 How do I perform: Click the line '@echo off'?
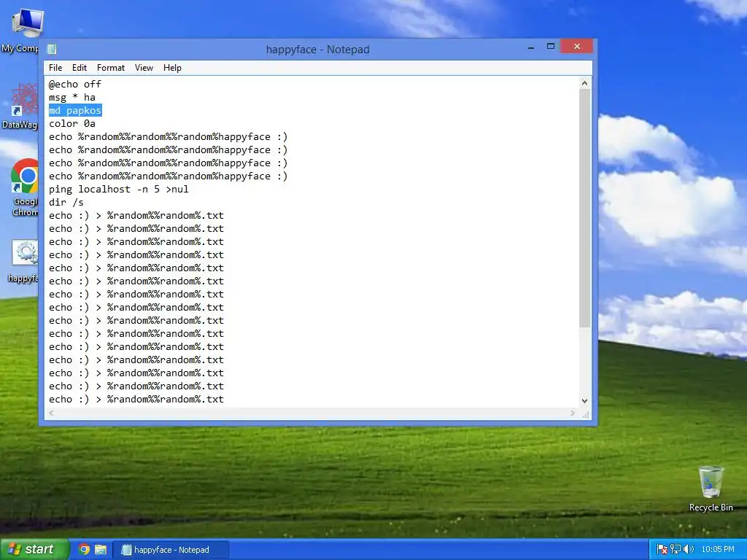pos(75,85)
